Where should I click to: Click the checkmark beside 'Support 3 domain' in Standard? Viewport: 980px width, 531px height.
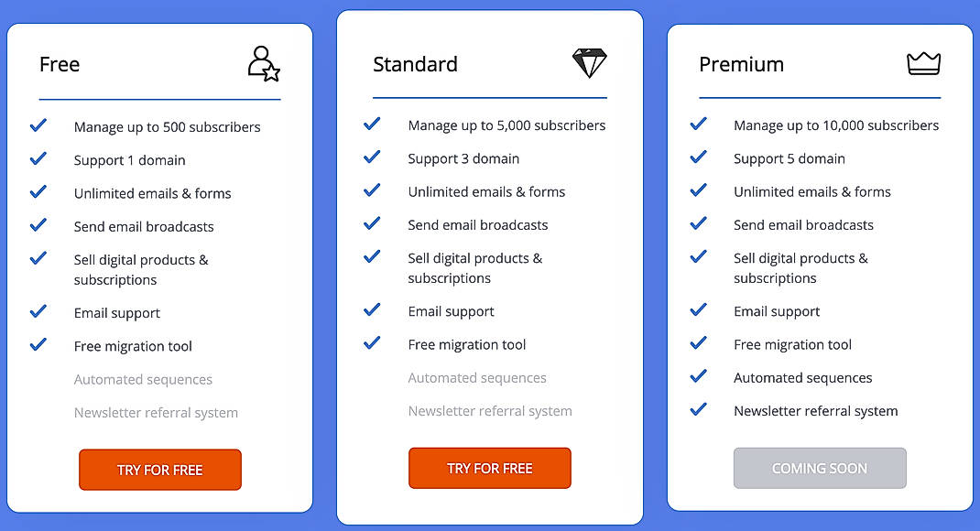click(372, 158)
